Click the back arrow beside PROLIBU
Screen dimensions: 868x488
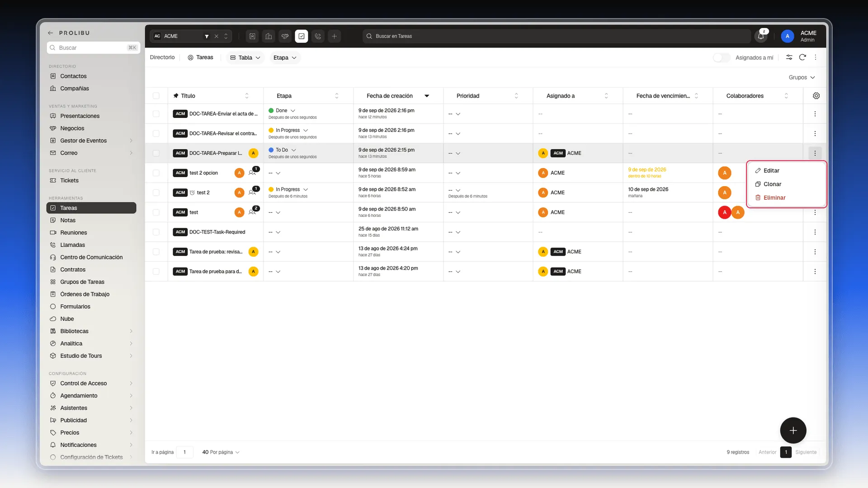click(51, 33)
